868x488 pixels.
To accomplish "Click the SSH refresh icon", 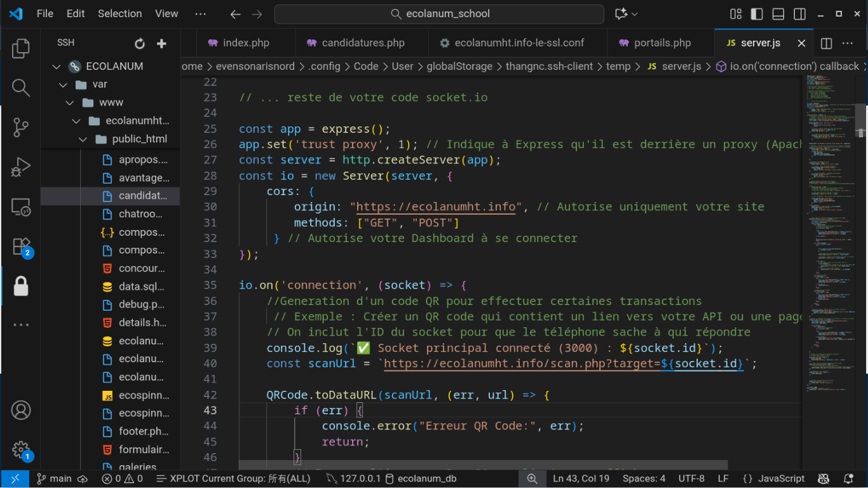I will pos(140,43).
